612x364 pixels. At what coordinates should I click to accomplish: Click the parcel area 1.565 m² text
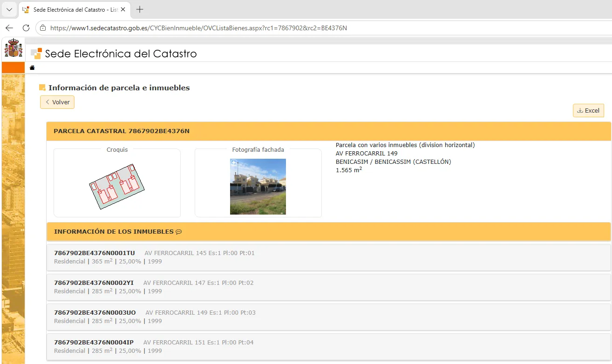[349, 170]
